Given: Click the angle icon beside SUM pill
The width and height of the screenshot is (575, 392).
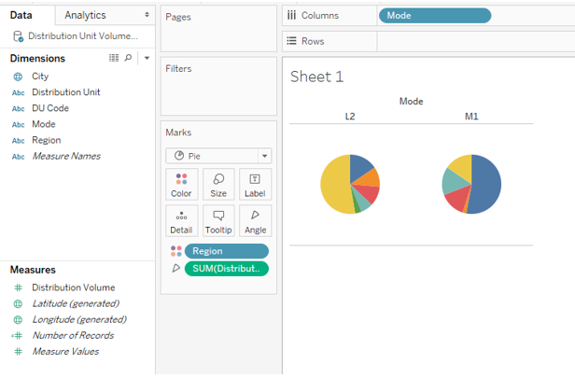Looking at the screenshot, I should tap(175, 269).
